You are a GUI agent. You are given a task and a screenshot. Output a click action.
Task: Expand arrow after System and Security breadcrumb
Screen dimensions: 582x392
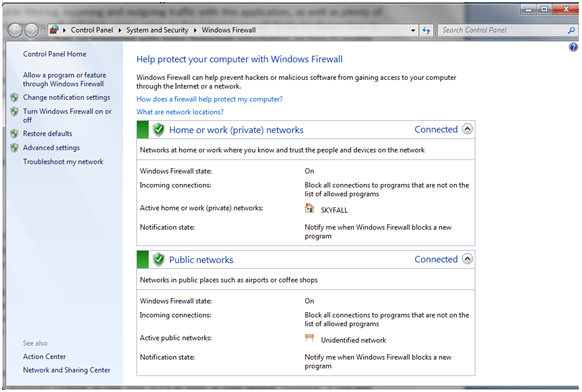[195, 30]
